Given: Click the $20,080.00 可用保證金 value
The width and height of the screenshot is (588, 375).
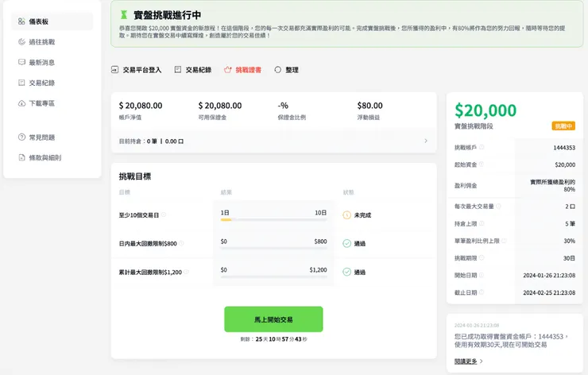Looking at the screenshot, I should pos(220,106).
